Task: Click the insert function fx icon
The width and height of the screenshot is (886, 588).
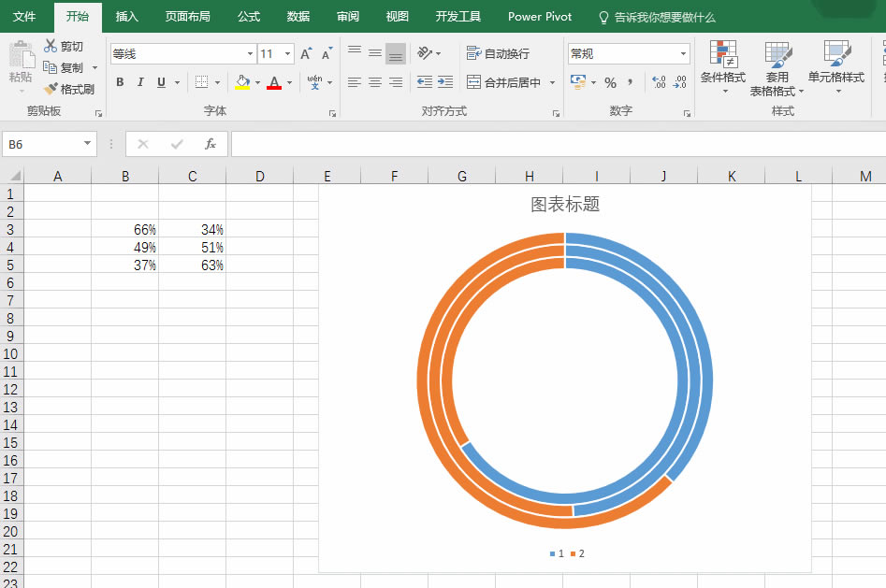Action: [211, 144]
